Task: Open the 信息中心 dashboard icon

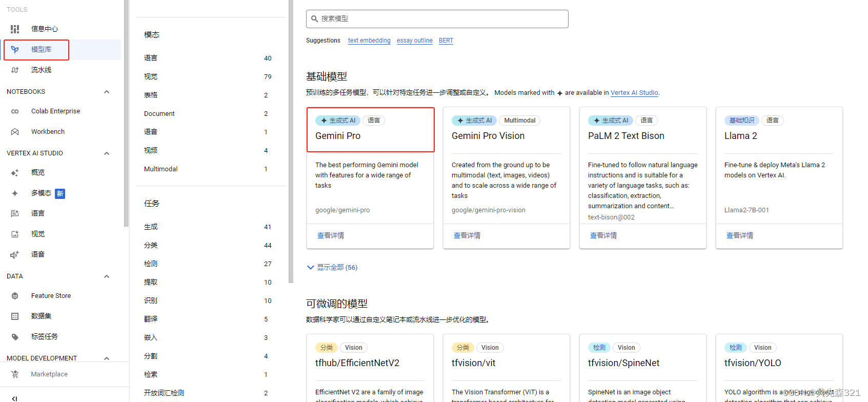Action: (x=15, y=29)
